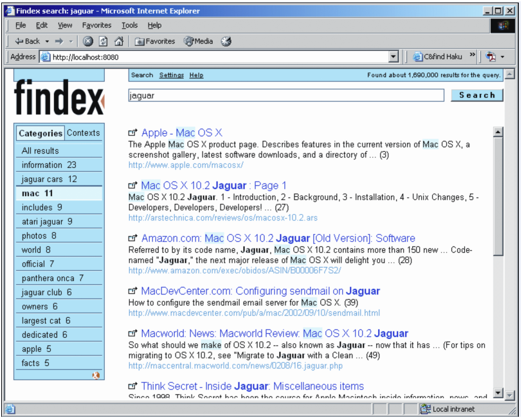The image size is (524, 420).
Task: Open the Apple - Mac OS X result title
Action: point(182,132)
